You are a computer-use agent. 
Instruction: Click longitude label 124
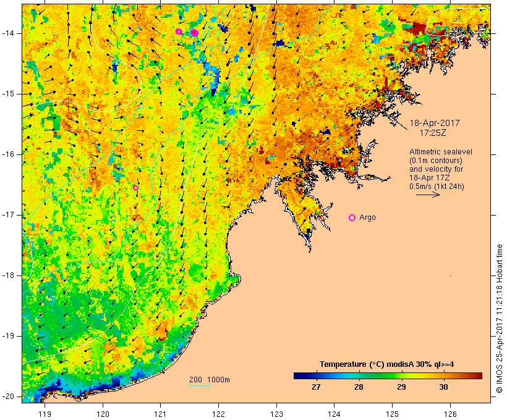pos(334,414)
